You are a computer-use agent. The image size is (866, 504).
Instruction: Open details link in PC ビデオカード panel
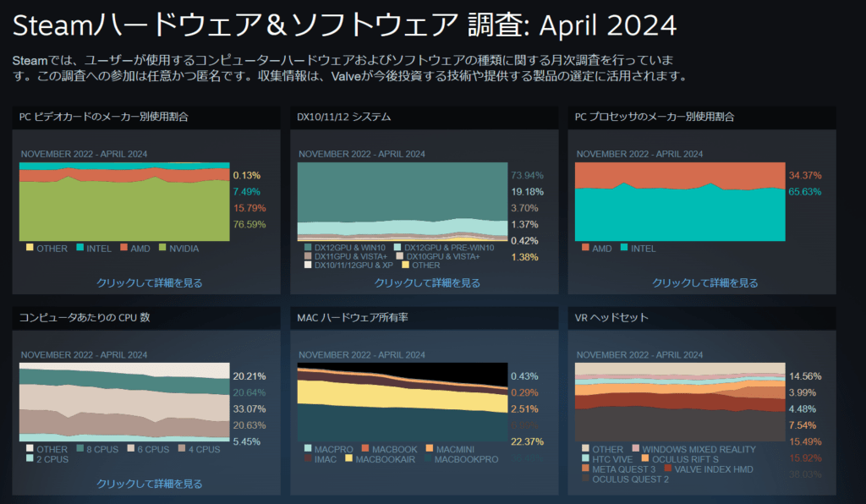click(x=149, y=282)
